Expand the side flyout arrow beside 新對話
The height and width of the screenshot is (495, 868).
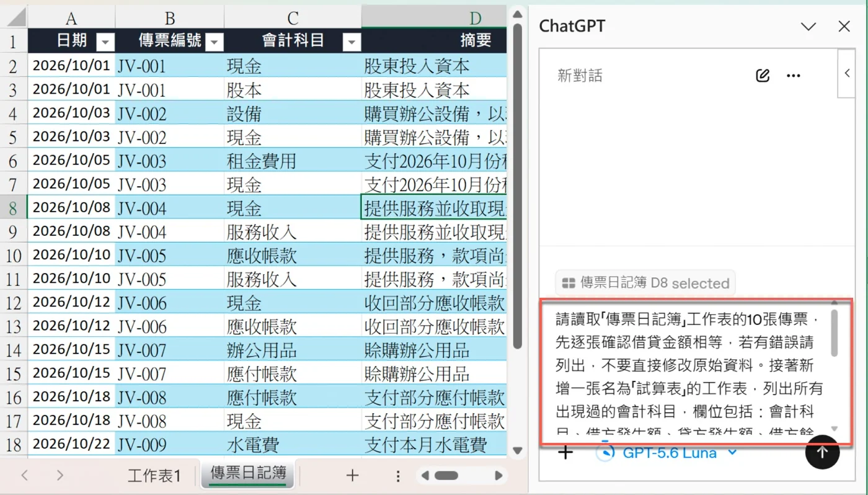tap(847, 73)
